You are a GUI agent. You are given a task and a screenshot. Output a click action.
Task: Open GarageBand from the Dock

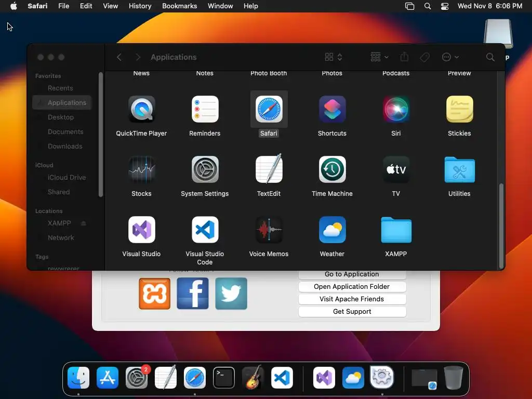pos(253,378)
